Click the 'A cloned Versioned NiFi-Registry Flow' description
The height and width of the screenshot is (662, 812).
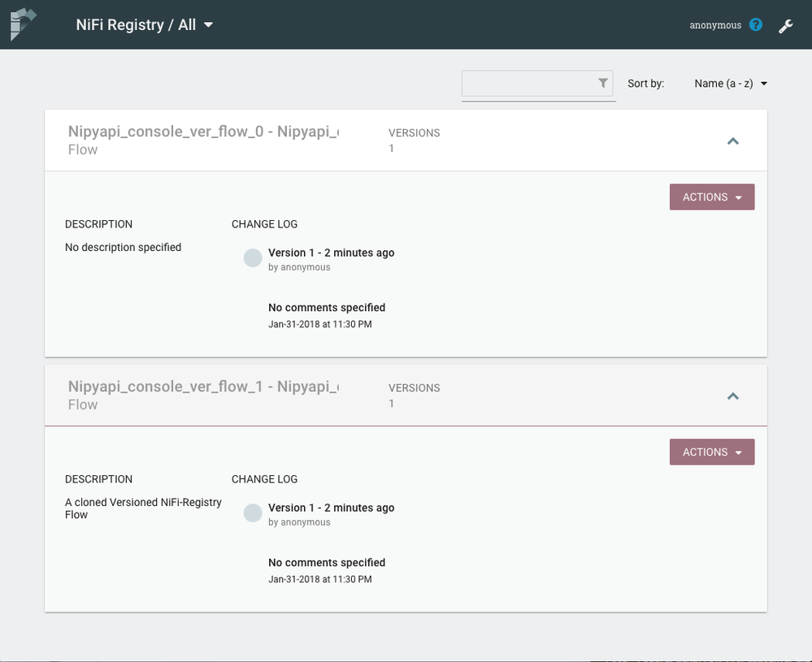click(x=143, y=508)
